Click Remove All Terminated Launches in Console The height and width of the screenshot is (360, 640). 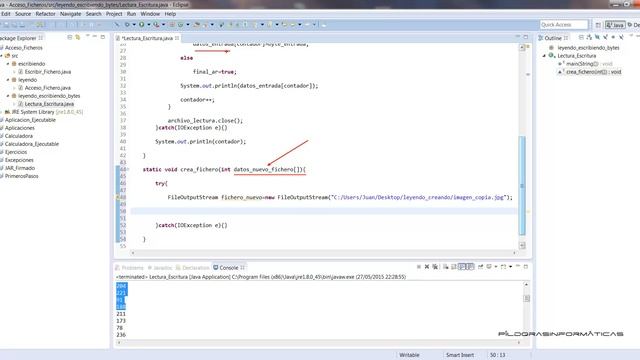click(x=435, y=267)
